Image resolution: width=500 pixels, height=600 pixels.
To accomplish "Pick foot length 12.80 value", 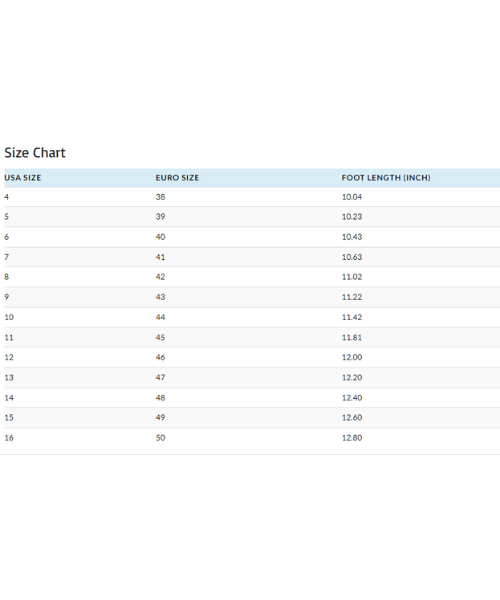I will click(352, 438).
